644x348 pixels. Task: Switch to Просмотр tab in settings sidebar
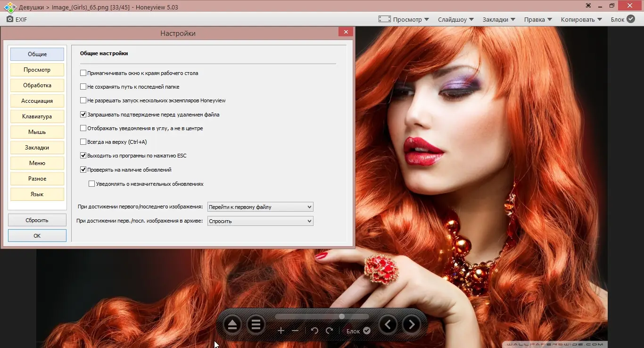(x=37, y=70)
